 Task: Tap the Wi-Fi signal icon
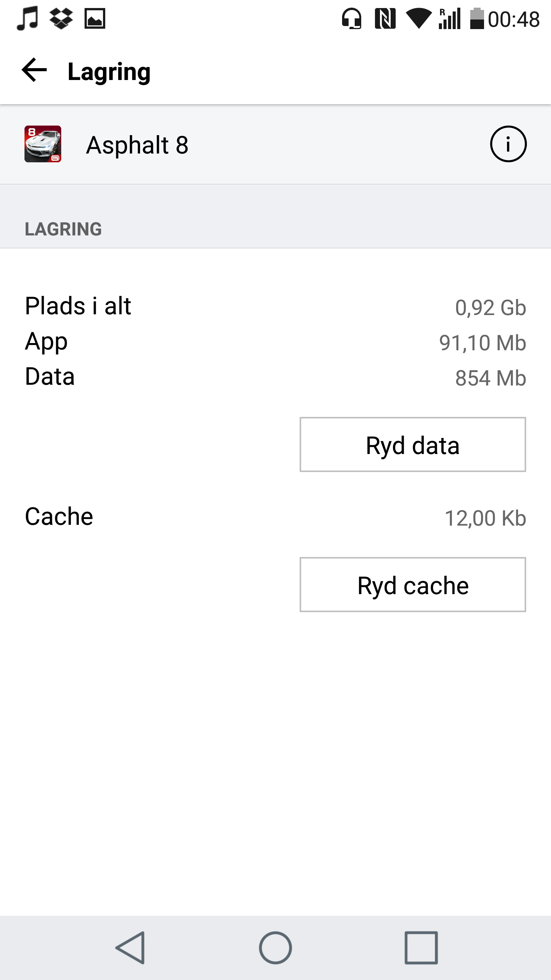click(x=419, y=18)
